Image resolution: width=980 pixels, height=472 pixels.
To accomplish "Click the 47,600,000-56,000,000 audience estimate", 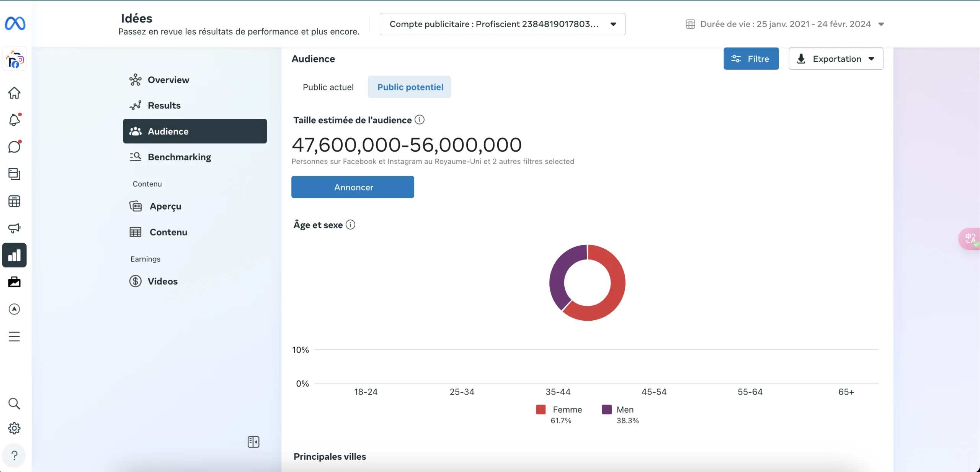I will click(x=407, y=145).
